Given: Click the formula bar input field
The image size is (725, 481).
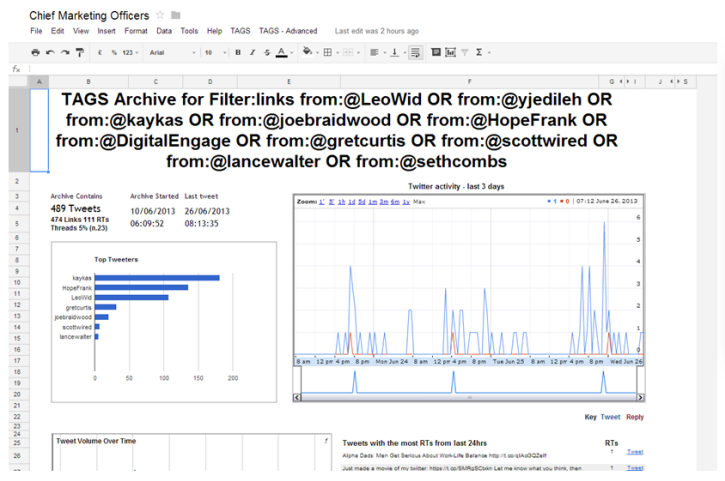Looking at the screenshot, I should click(x=370, y=69).
